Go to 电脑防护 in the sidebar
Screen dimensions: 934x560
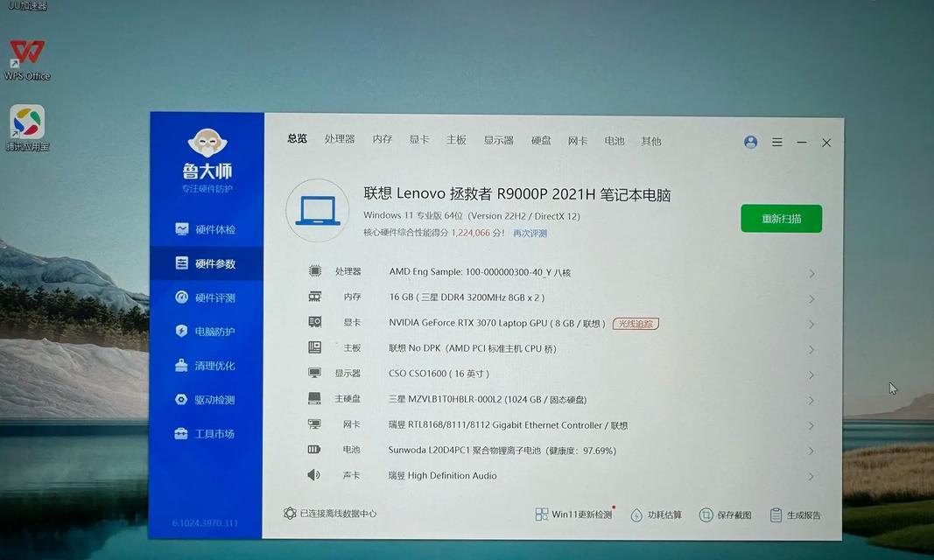(x=206, y=331)
